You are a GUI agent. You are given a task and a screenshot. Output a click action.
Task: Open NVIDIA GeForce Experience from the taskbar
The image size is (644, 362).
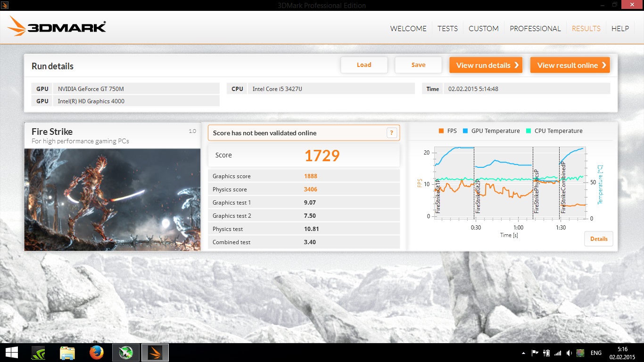point(38,353)
